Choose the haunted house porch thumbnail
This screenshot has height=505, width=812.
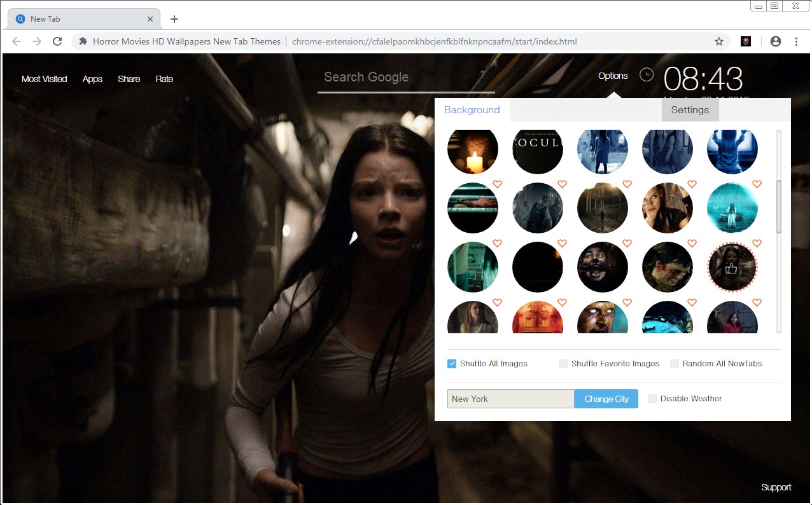[603, 208]
